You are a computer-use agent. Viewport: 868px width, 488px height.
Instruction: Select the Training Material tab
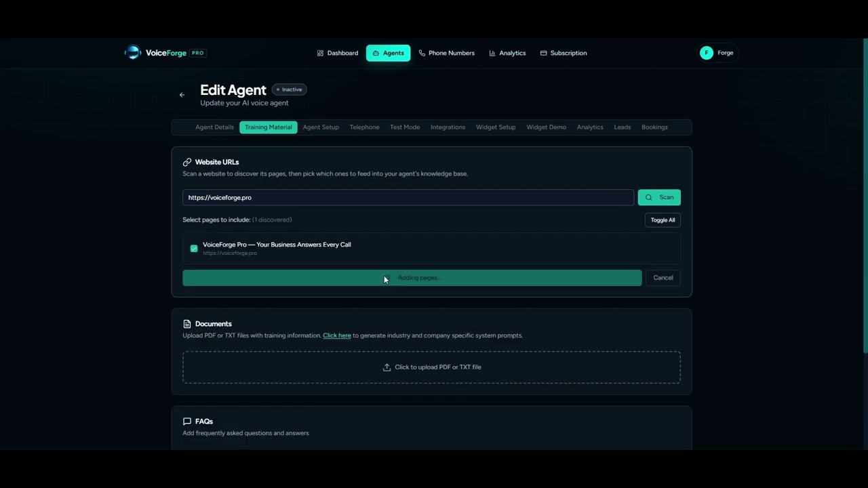(x=269, y=127)
